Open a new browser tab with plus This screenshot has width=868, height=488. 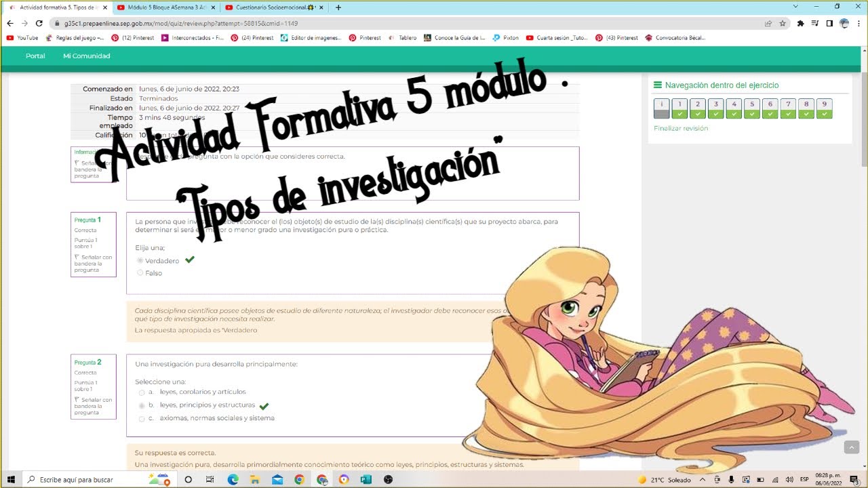click(x=338, y=7)
